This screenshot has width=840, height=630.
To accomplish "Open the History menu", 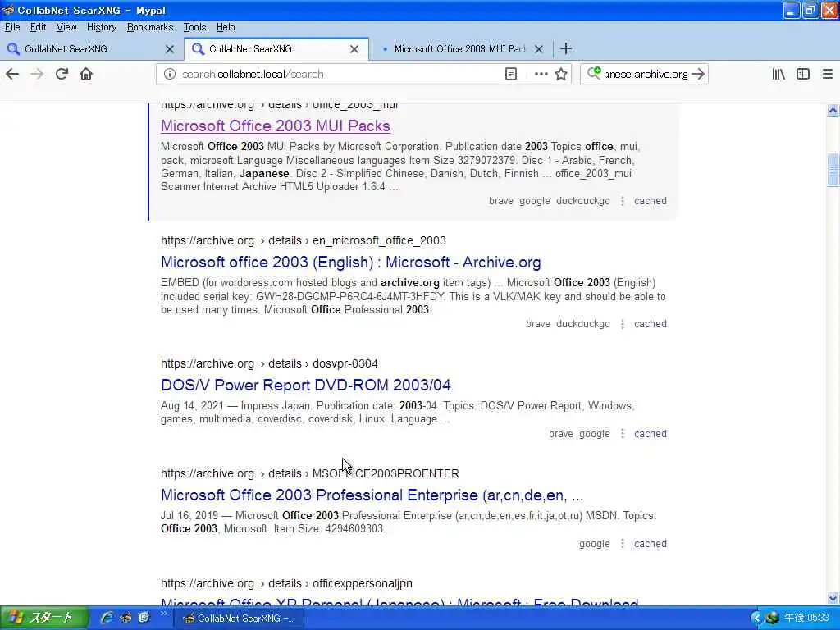I will (x=101, y=27).
